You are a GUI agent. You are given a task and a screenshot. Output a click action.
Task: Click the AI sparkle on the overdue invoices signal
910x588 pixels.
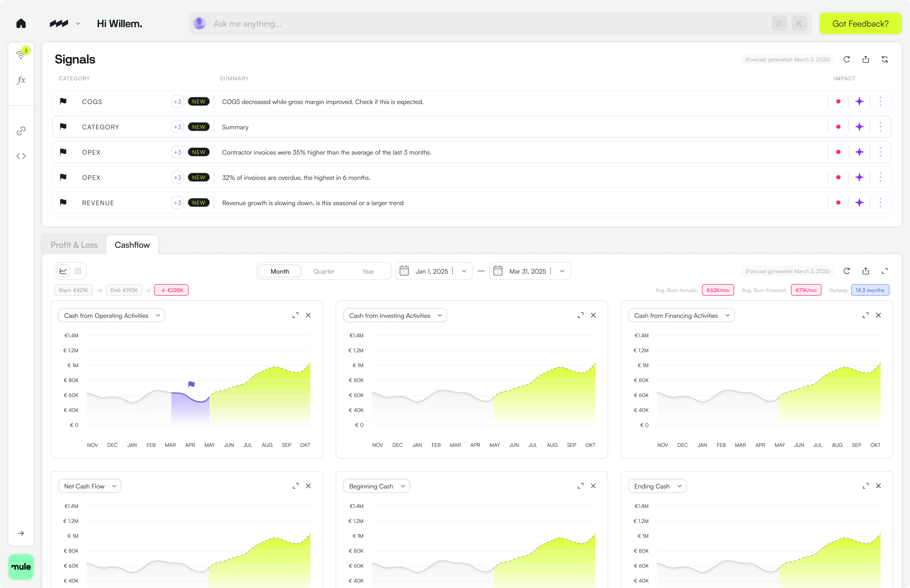click(859, 177)
